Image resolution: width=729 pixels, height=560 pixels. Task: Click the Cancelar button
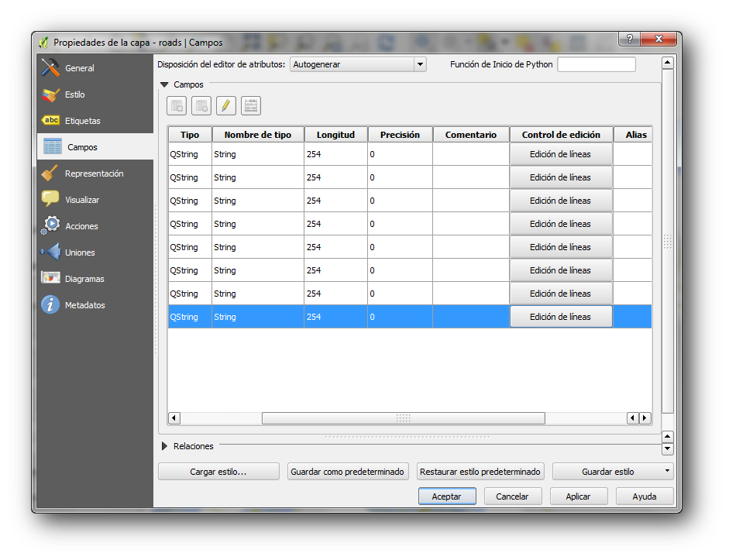click(x=512, y=496)
